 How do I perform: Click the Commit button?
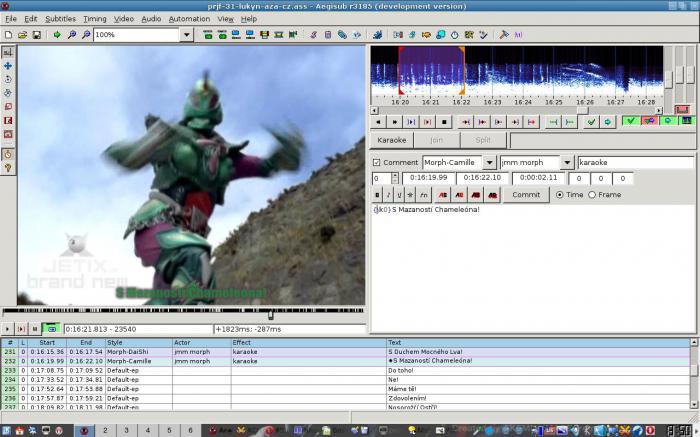pos(526,195)
